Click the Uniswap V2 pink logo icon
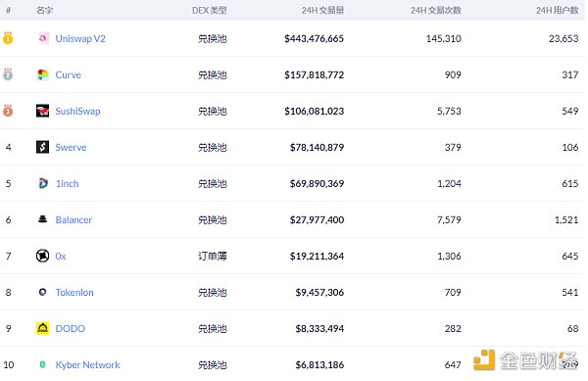The width and height of the screenshot is (588, 381). [x=43, y=38]
